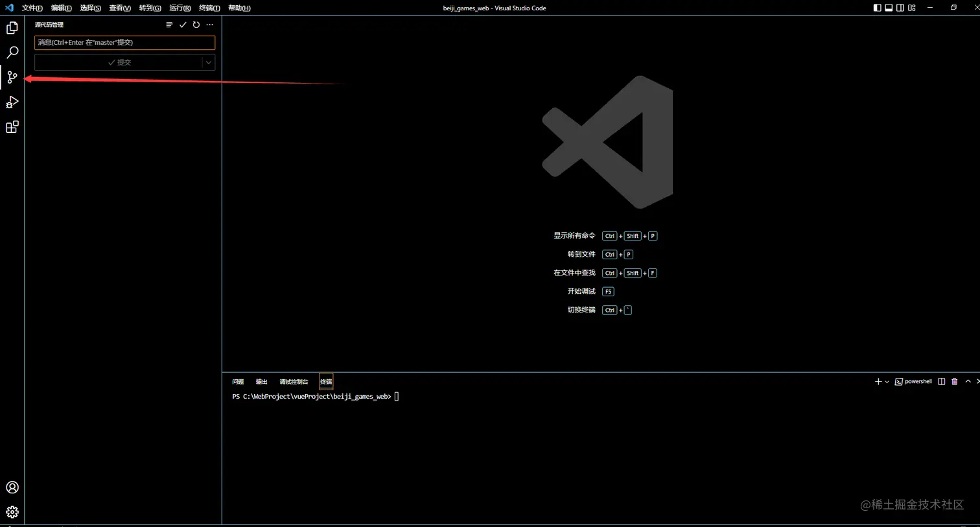Expand the commit button dropdown arrow
The image size is (980, 527).
(x=209, y=62)
